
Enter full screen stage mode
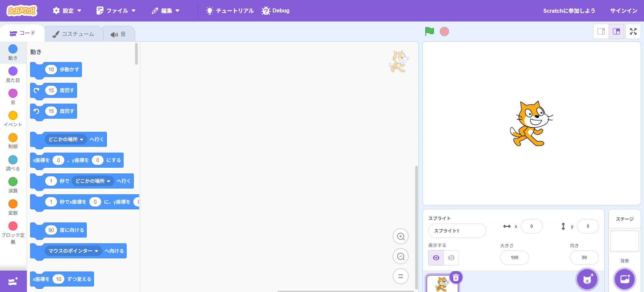click(633, 31)
